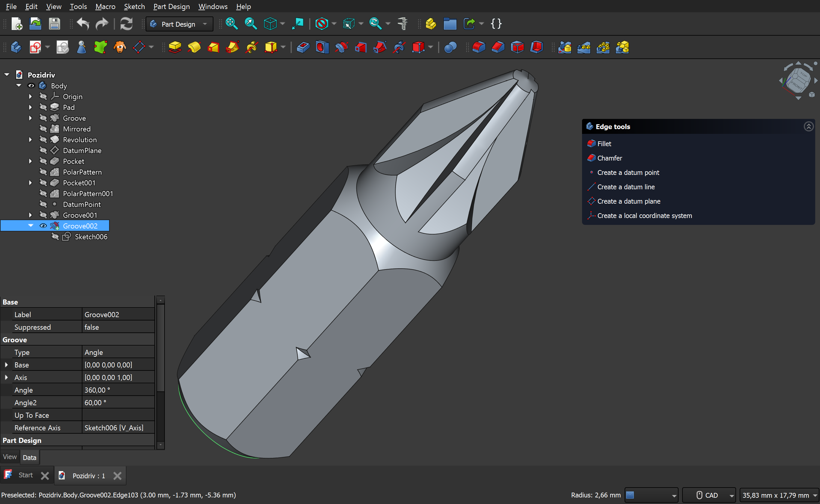The height and width of the screenshot is (504, 820).
Task: Click the Refresh recompute icon
Action: click(x=126, y=24)
